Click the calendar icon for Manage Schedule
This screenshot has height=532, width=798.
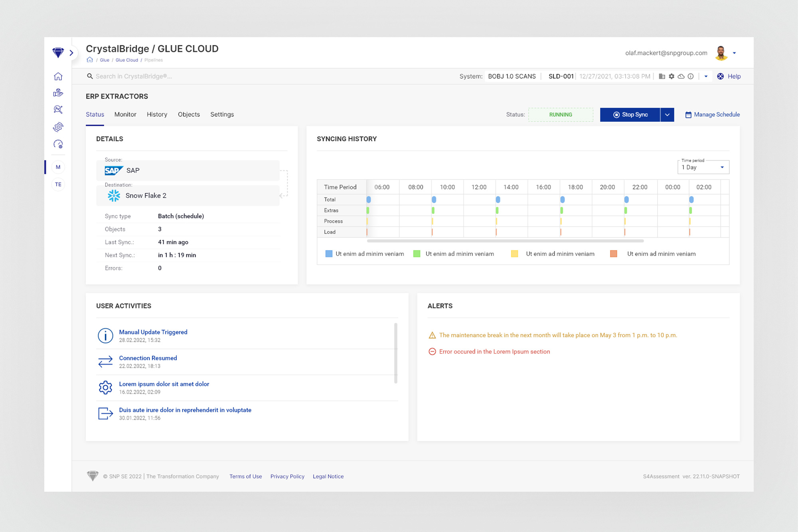coord(688,115)
